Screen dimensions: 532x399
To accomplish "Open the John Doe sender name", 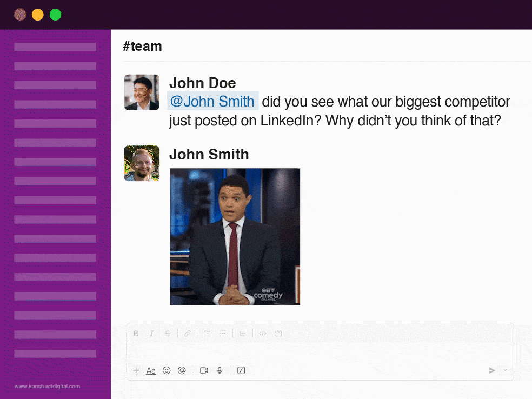I will [203, 83].
